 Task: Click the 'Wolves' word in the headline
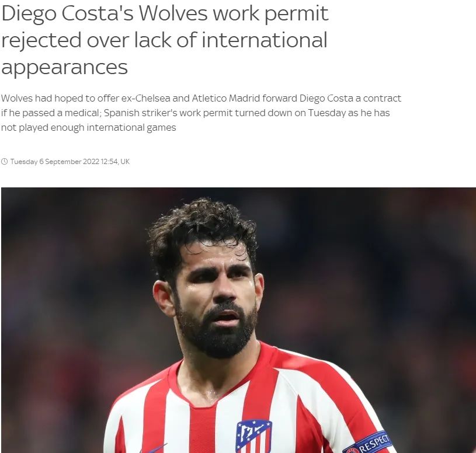click(173, 13)
